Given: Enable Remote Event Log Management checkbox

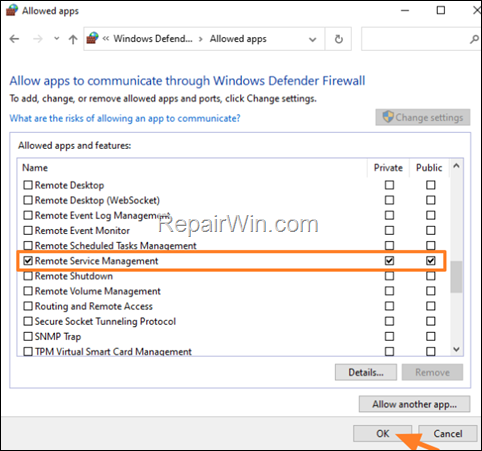Looking at the screenshot, I should pyautogui.click(x=28, y=215).
